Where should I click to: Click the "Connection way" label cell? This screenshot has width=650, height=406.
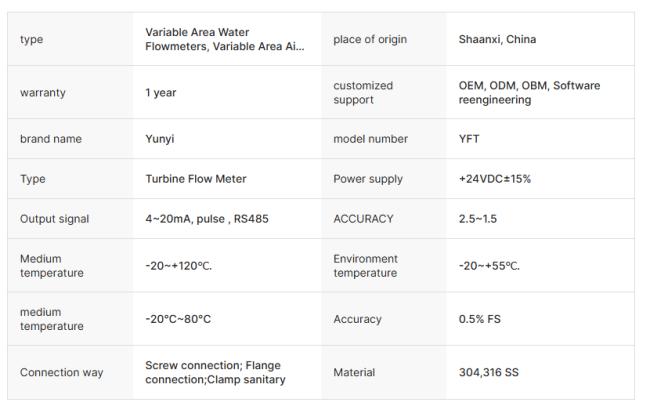tap(61, 372)
